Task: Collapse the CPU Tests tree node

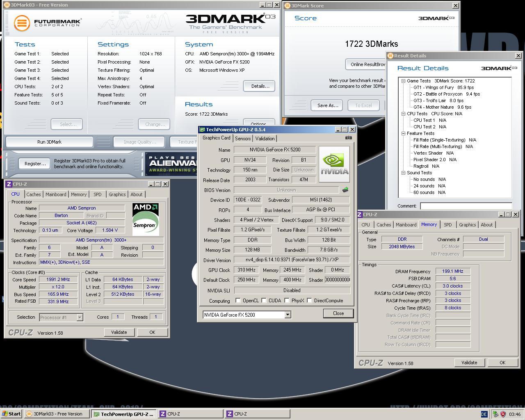Action: point(403,114)
